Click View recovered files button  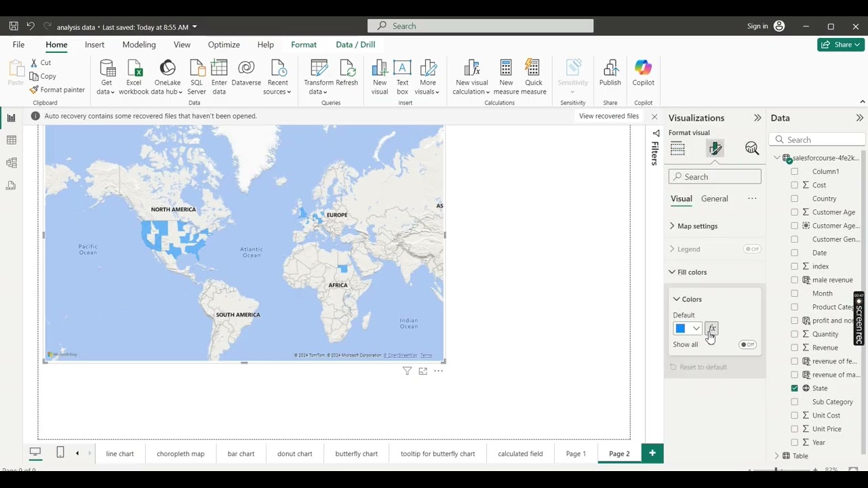[609, 116]
